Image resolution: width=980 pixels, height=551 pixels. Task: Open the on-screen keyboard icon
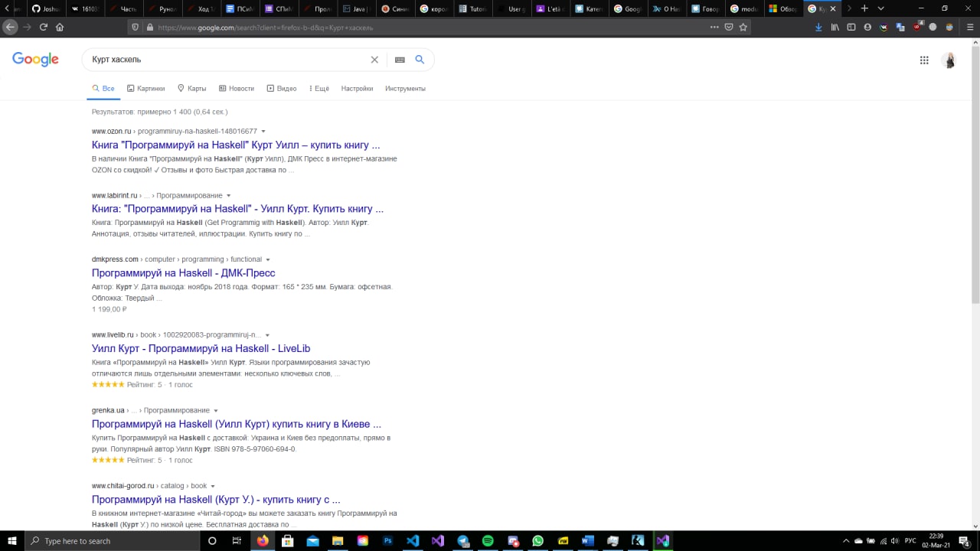pyautogui.click(x=400, y=60)
